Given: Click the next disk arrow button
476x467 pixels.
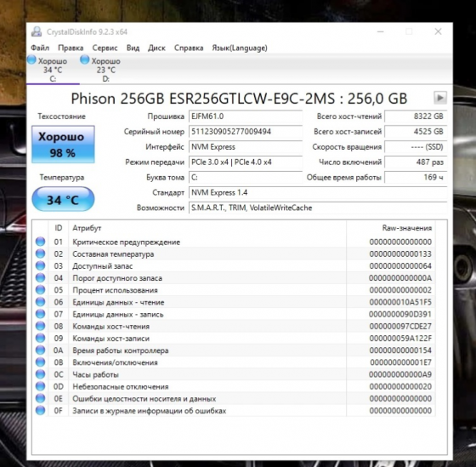Looking at the screenshot, I should coord(440,98).
